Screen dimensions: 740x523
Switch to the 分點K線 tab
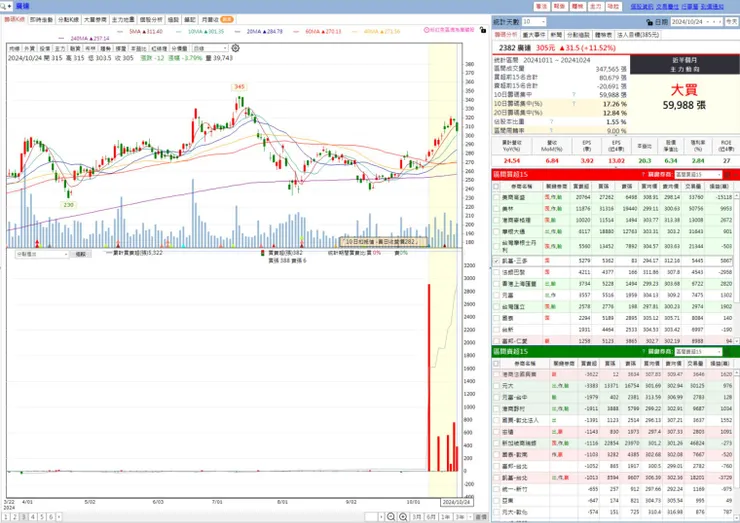coord(68,20)
